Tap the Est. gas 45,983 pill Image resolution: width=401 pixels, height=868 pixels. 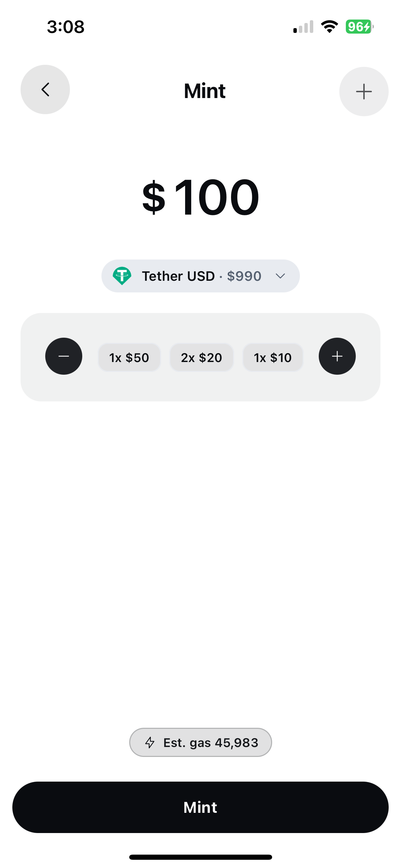200,743
